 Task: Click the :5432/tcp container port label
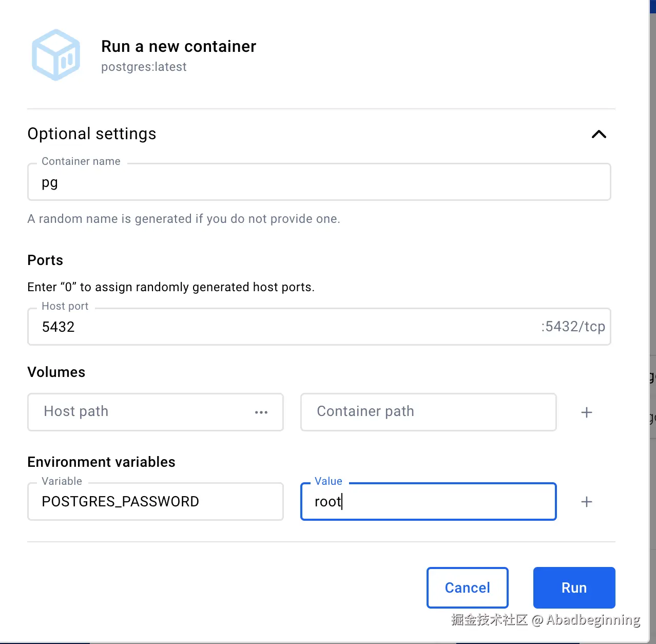click(573, 327)
